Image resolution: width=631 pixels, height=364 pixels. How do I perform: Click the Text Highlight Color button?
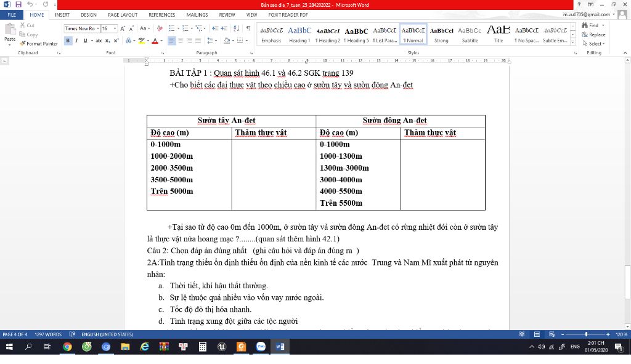pos(141,41)
